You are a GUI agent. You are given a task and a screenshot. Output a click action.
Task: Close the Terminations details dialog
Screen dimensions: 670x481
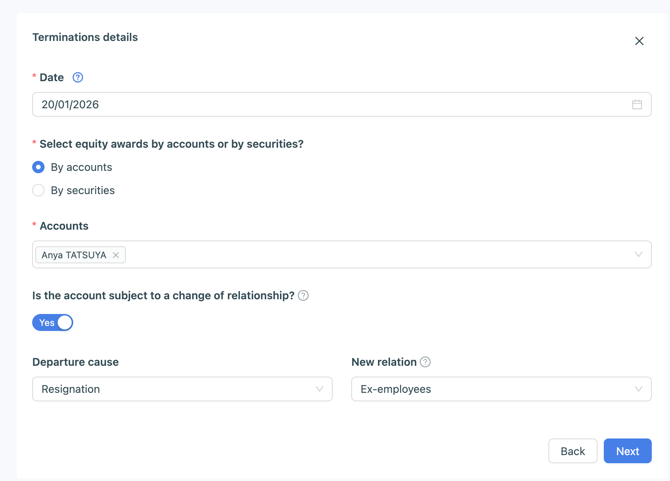pos(639,41)
